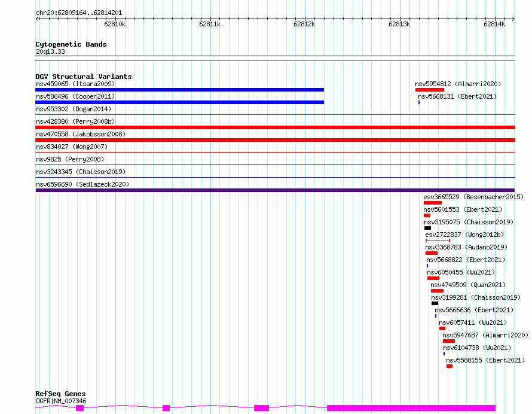Select the red bracketed line under esv2722837
Image resolution: width=532 pixels, height=414 pixels.
[438, 241]
